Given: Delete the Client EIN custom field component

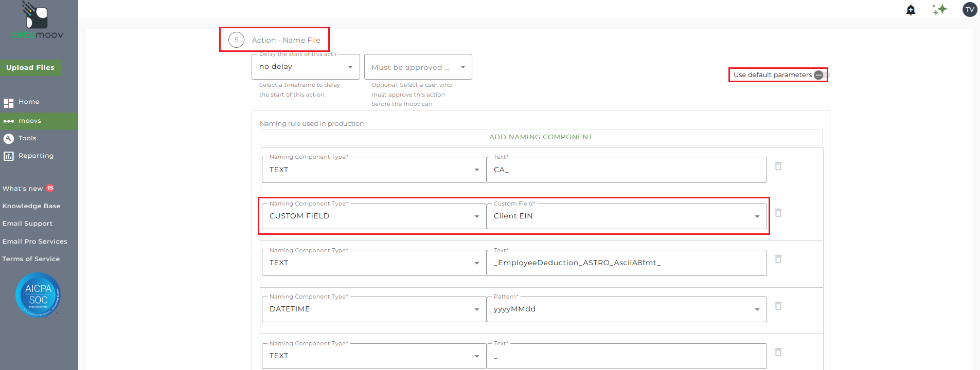Looking at the screenshot, I should 778,213.
